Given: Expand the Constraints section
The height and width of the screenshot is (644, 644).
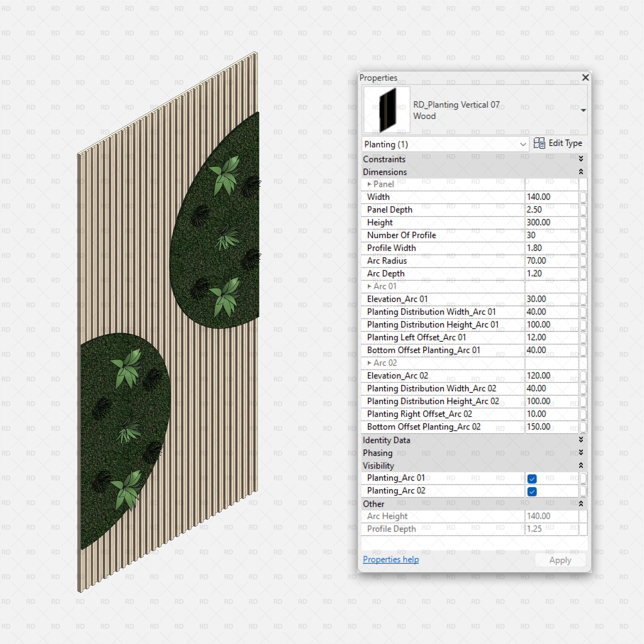Looking at the screenshot, I should (581, 159).
